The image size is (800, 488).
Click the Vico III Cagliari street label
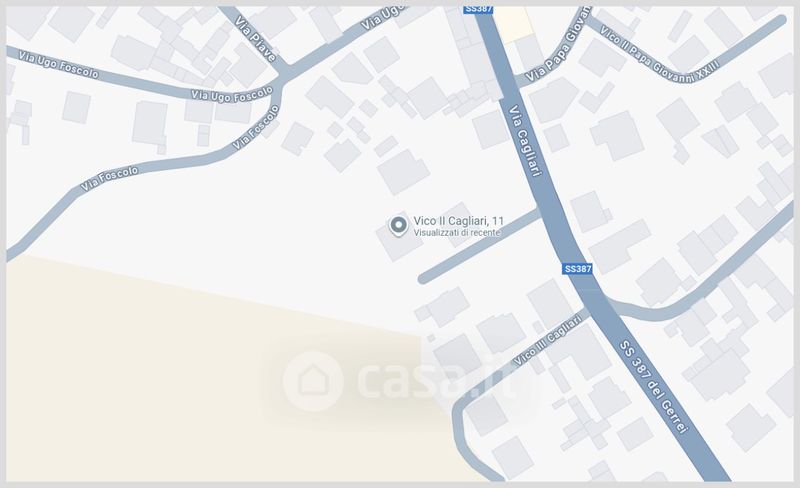(547, 340)
